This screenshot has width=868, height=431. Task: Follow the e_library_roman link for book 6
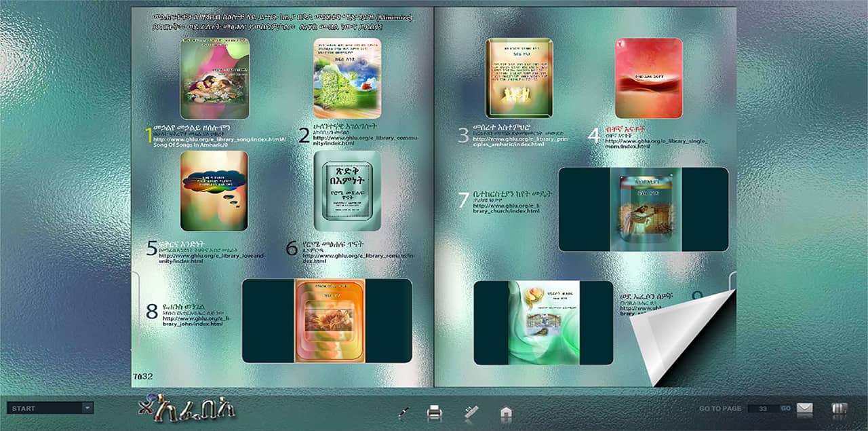pos(360,258)
